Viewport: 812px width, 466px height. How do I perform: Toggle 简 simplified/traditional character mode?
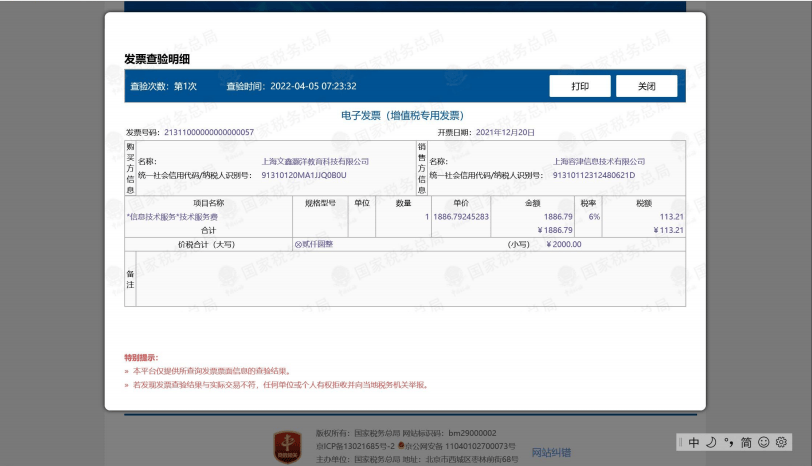tap(746, 442)
